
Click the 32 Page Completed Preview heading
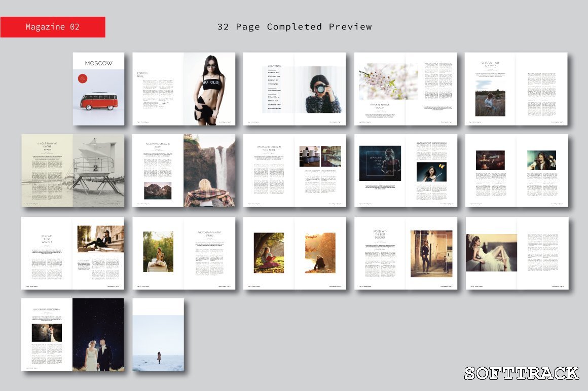(x=294, y=27)
